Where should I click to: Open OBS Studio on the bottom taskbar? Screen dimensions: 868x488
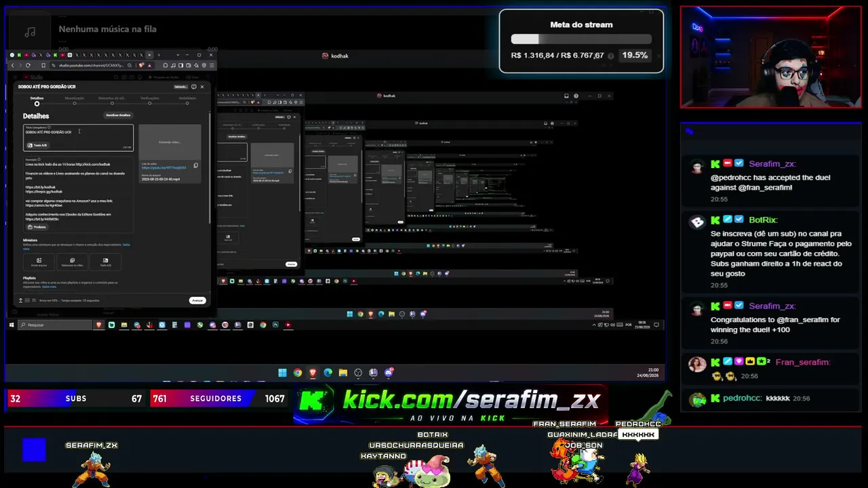point(358,372)
